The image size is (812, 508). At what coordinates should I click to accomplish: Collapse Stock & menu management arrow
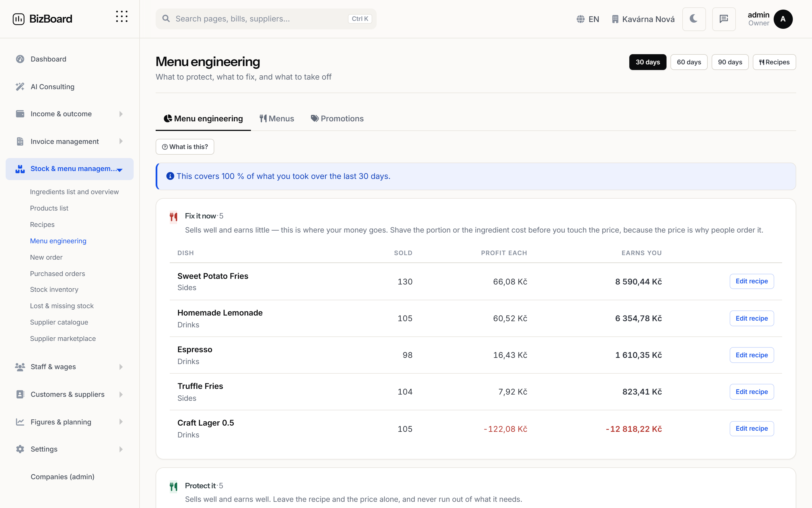coord(120,170)
